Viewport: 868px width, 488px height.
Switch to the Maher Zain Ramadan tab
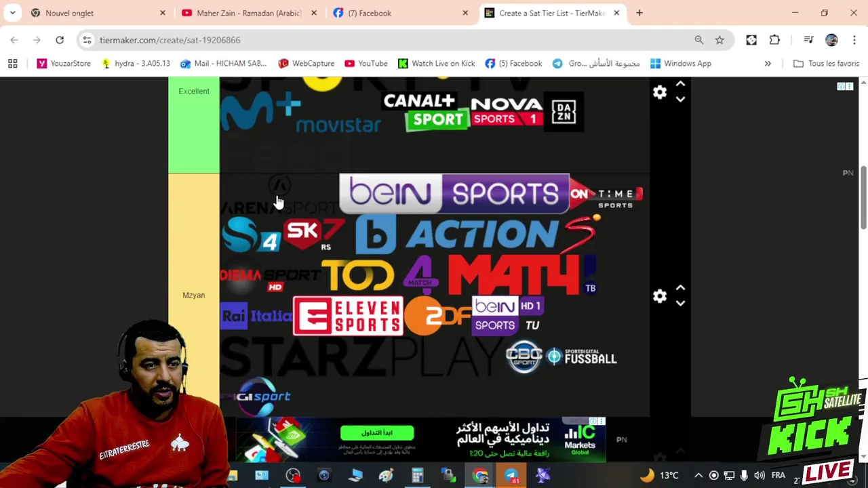click(250, 13)
